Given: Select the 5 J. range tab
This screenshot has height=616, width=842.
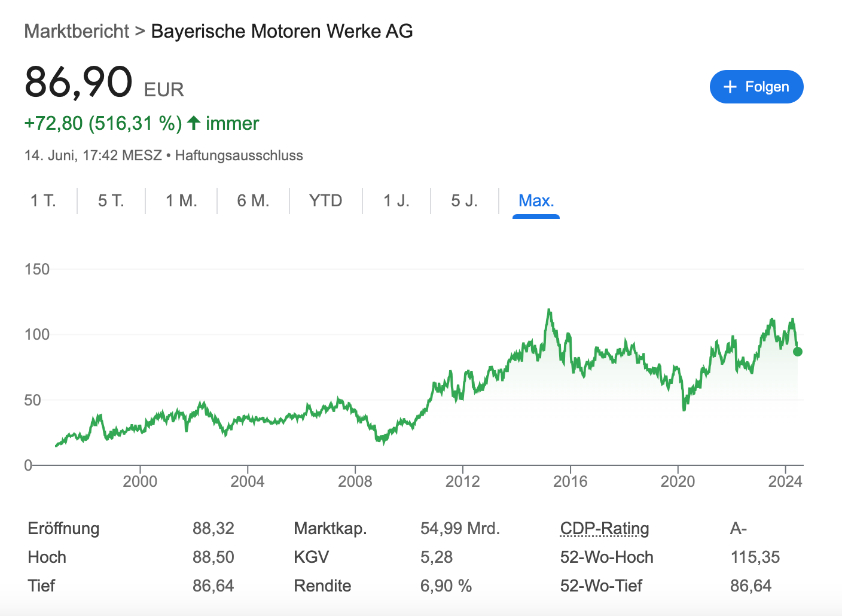Looking at the screenshot, I should coord(465,200).
